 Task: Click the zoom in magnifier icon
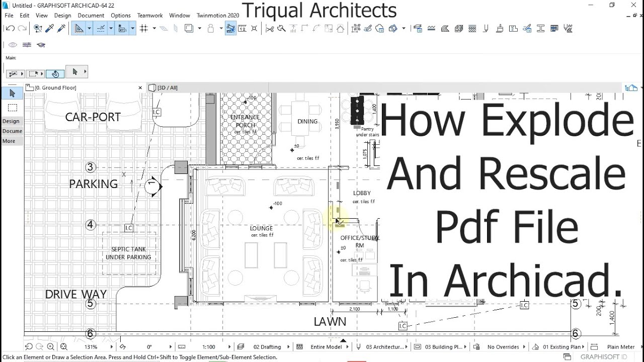(51, 347)
